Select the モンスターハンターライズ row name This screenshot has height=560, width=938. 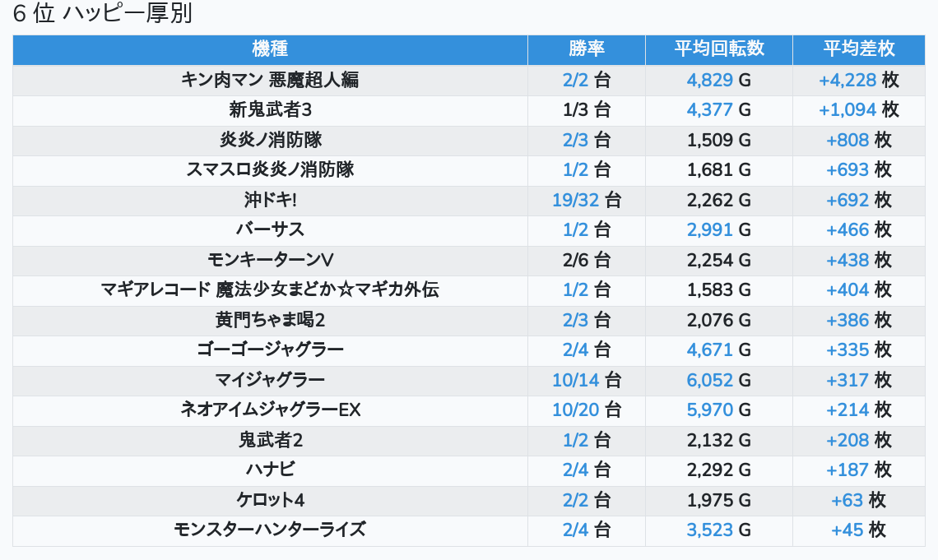click(270, 530)
